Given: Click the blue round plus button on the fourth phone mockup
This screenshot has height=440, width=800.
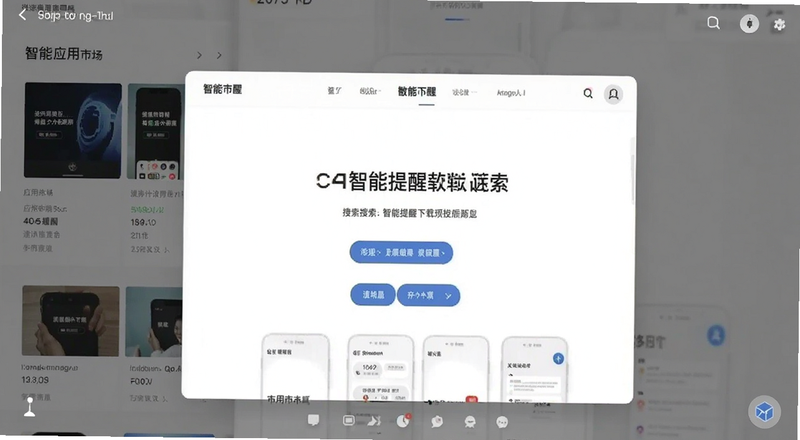Looking at the screenshot, I should pyautogui.click(x=558, y=359).
